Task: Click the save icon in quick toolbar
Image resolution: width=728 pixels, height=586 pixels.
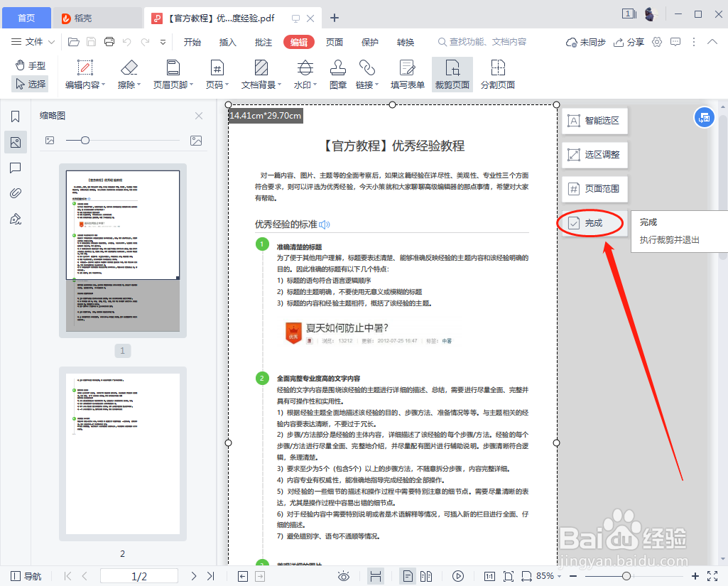Action: pos(92,42)
